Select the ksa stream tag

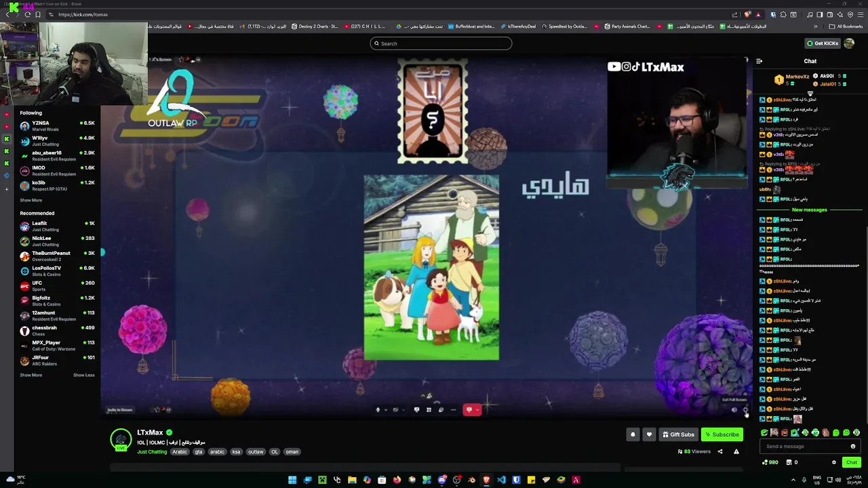(x=236, y=451)
